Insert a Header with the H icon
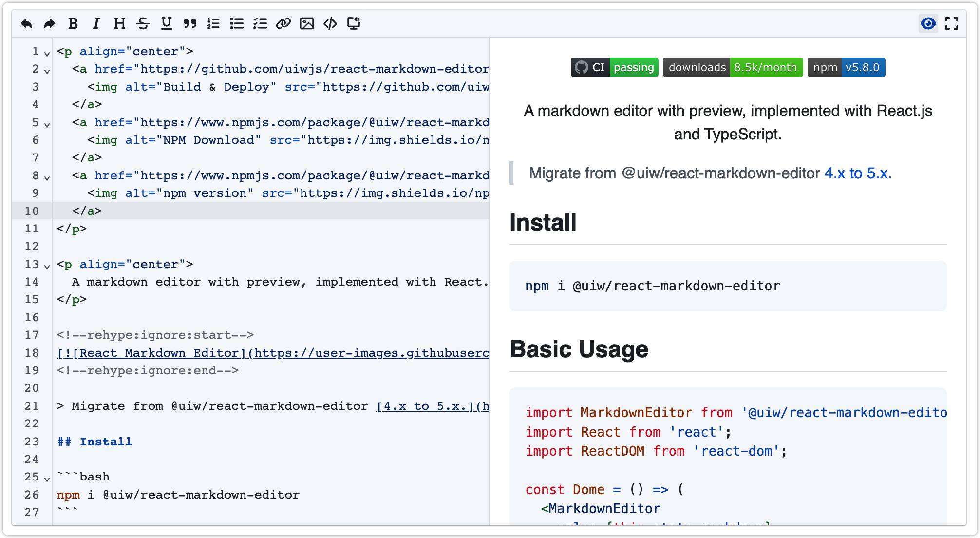Image resolution: width=980 pixels, height=538 pixels. click(119, 23)
